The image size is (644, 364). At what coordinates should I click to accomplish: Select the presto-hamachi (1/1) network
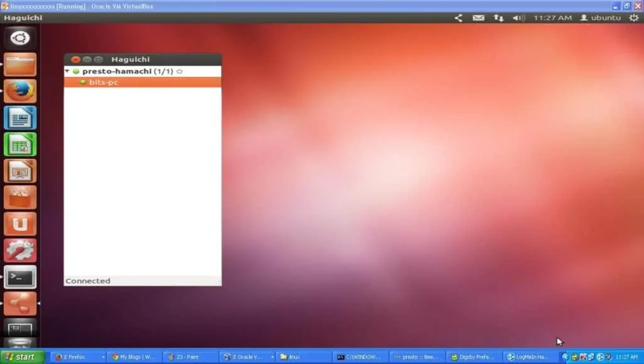(x=143, y=71)
